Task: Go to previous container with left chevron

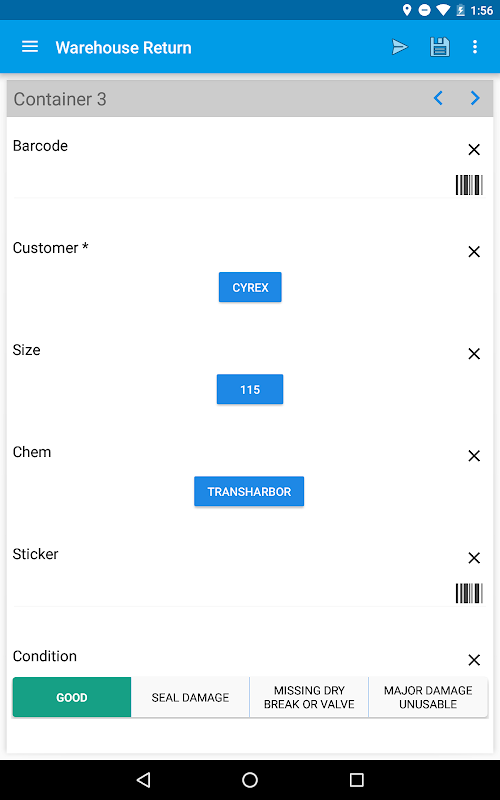Action: pyautogui.click(x=438, y=98)
